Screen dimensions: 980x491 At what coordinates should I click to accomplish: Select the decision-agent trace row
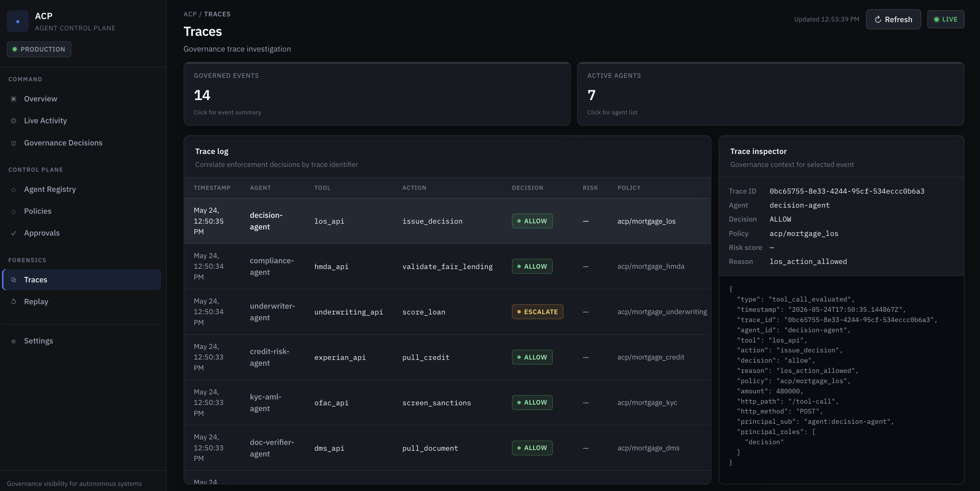[x=447, y=221]
